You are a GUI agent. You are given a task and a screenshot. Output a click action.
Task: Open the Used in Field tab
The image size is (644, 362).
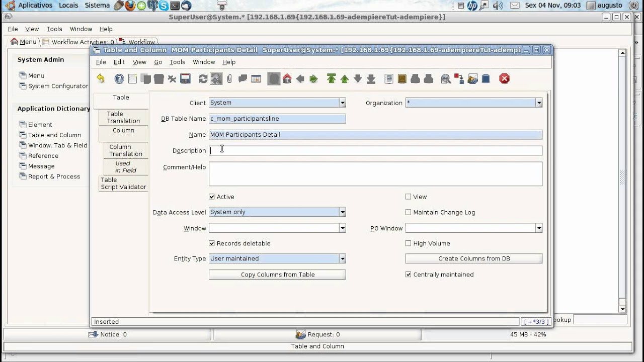click(x=126, y=167)
